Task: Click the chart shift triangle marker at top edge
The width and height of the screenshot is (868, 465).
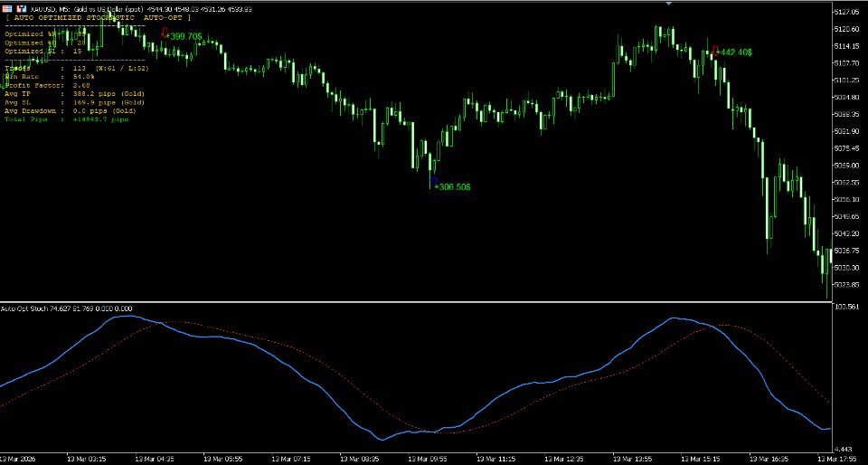Action: click(669, 4)
